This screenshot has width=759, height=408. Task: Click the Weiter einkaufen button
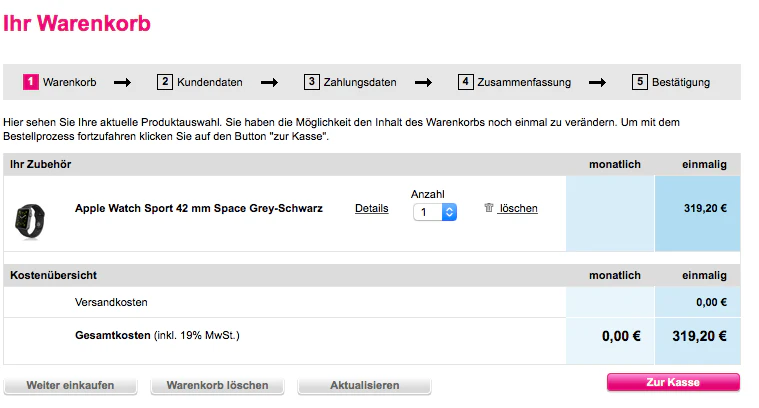pos(70,385)
